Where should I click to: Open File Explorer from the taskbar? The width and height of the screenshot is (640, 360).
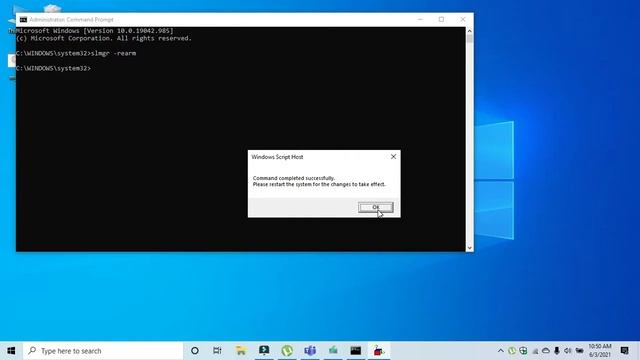[x=241, y=351]
